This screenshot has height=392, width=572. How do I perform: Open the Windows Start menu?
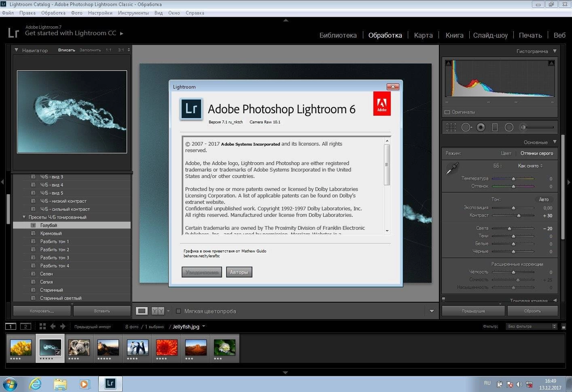pos(11,384)
